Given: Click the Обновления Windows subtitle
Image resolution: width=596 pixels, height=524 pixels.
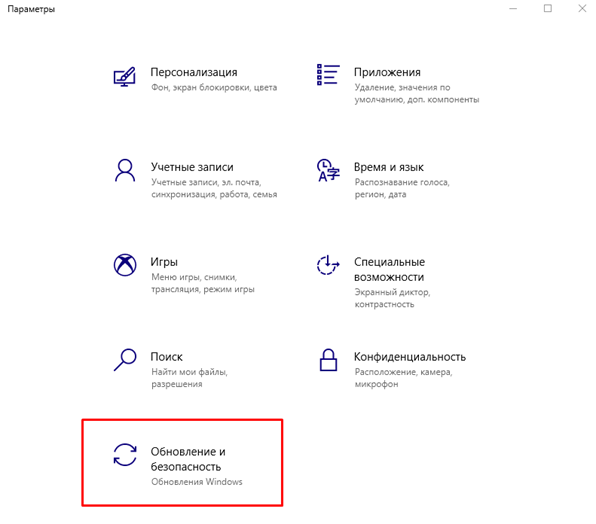Looking at the screenshot, I should coord(197,482).
